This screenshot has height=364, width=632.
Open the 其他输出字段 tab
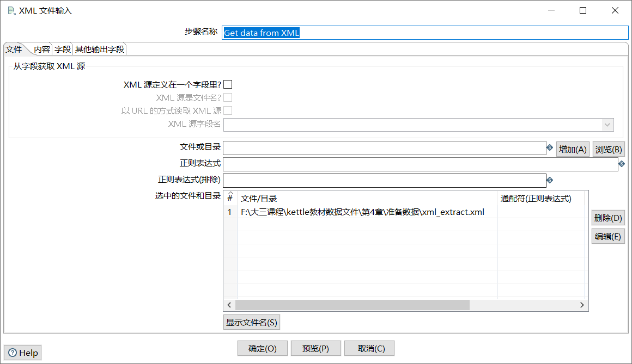click(x=100, y=49)
